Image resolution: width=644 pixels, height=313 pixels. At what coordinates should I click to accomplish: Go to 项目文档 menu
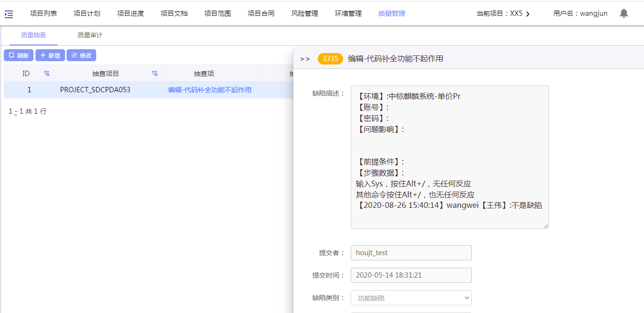click(x=174, y=14)
